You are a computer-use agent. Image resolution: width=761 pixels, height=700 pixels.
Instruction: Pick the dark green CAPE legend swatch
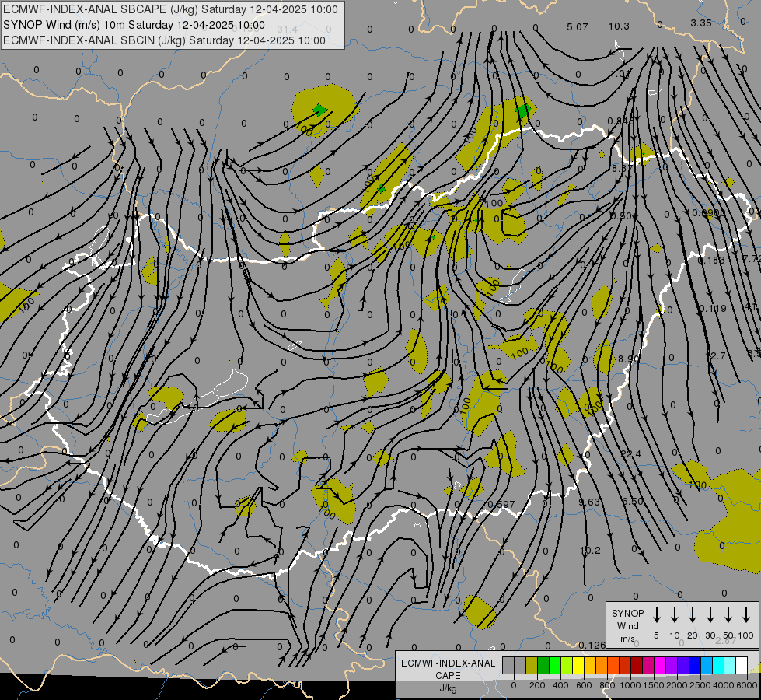tap(543, 666)
